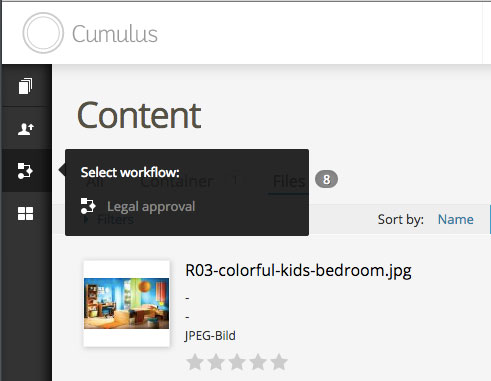Screen dimensions: 491x381
Task: Expand the Filters section
Action: pyautogui.click(x=115, y=219)
